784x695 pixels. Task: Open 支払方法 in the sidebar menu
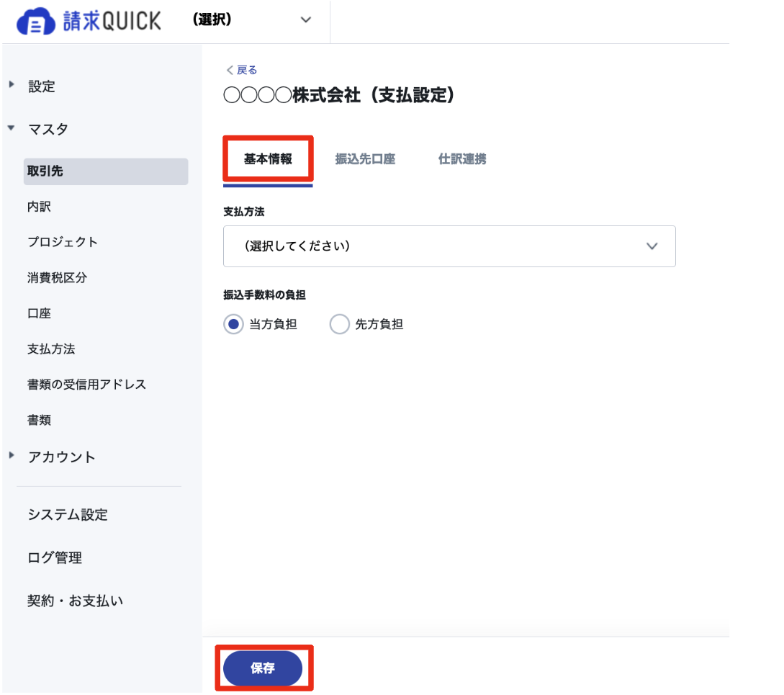point(51,349)
